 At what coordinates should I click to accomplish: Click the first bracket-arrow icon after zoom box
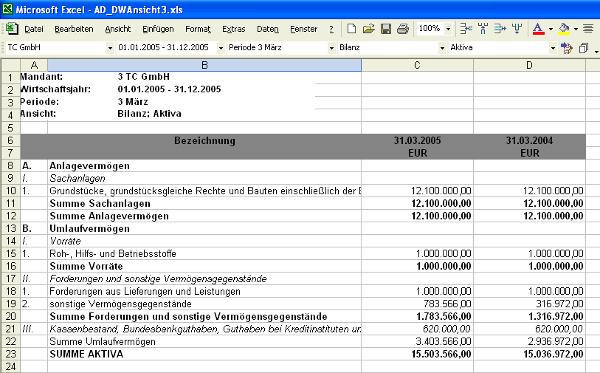point(466,29)
